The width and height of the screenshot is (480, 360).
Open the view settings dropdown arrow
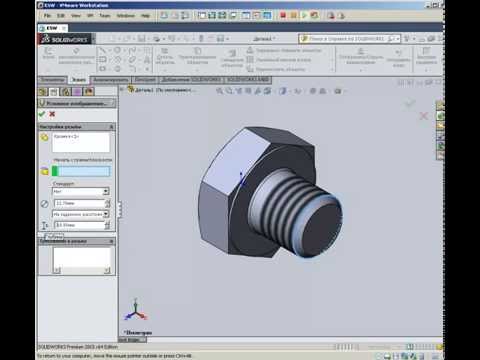pos(344,91)
